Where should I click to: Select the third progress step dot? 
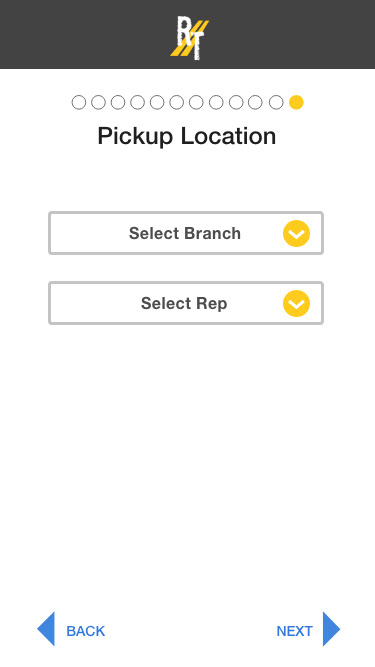pos(118,103)
